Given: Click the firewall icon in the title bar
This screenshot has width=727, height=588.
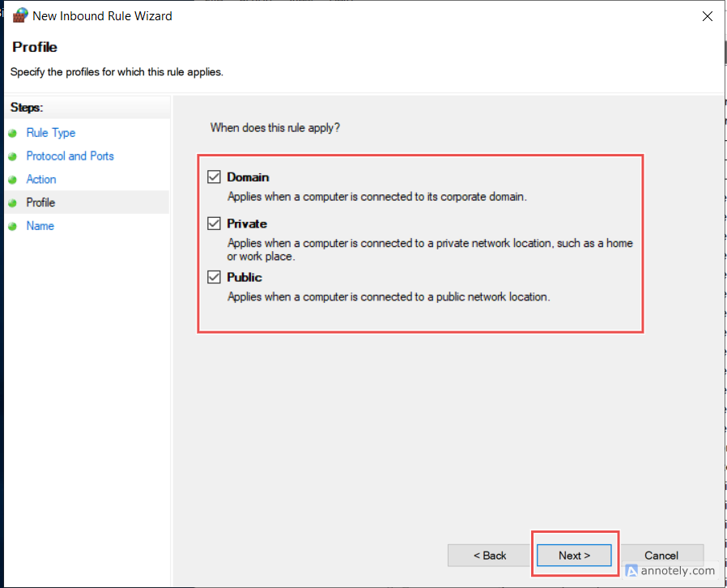Looking at the screenshot, I should coord(20,15).
